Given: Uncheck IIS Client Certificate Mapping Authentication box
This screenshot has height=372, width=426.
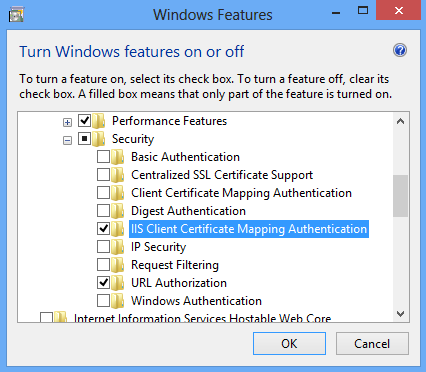Looking at the screenshot, I should coord(103,228).
